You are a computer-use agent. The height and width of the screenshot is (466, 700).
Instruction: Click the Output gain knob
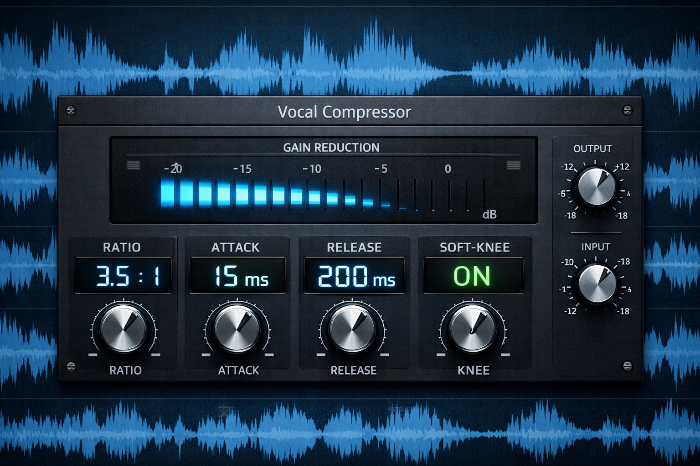(x=596, y=187)
